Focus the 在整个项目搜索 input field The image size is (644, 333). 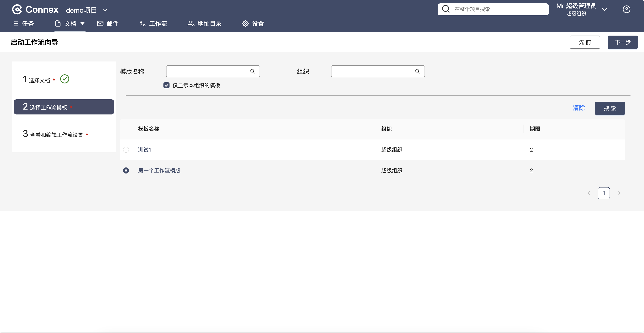(498, 9)
